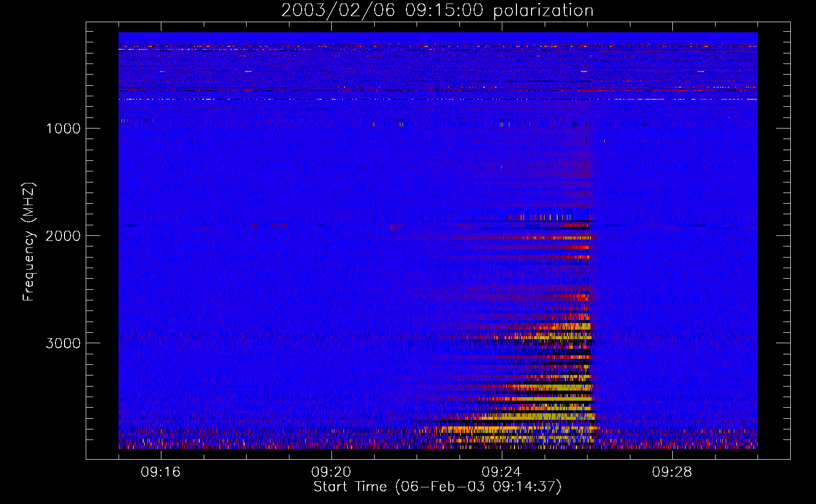816x504 pixels.
Task: Click the "Start Time (06-Feb-03 09:14:37)" label
Action: coord(437,487)
